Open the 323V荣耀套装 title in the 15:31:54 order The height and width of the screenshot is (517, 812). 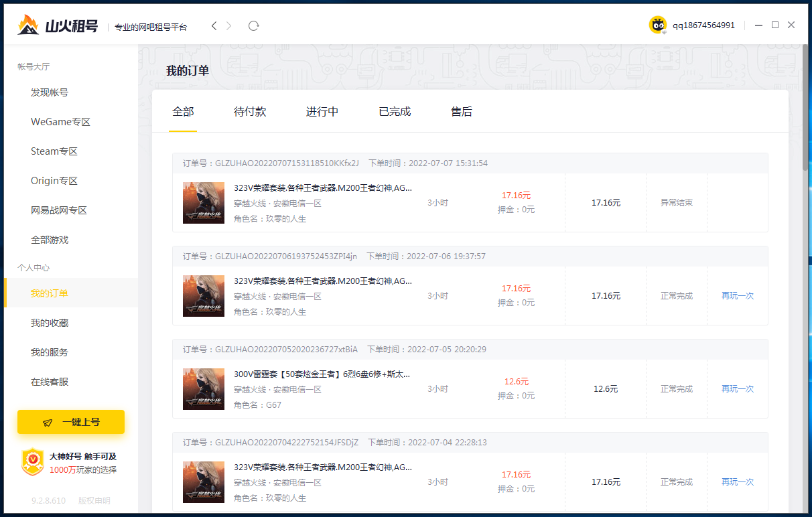323,188
